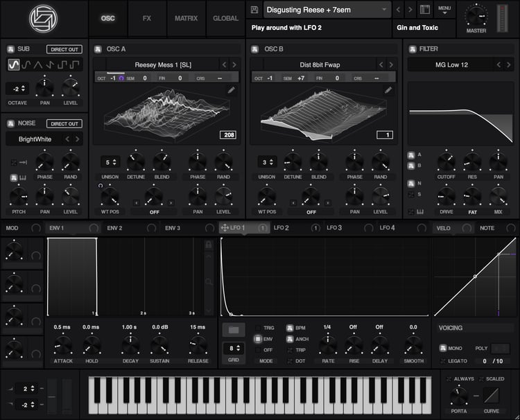Click the NOISE DIRECT OUT button
The width and height of the screenshot is (520, 420).
coord(64,123)
